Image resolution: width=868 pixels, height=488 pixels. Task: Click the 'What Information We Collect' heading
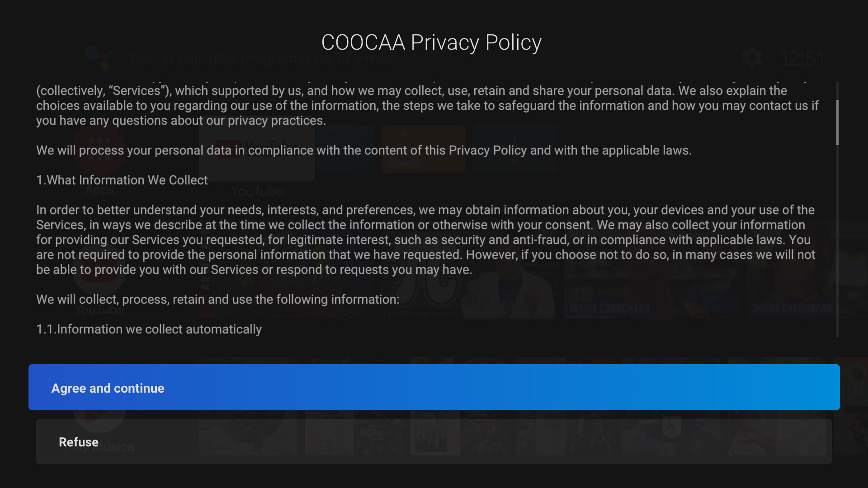point(122,180)
